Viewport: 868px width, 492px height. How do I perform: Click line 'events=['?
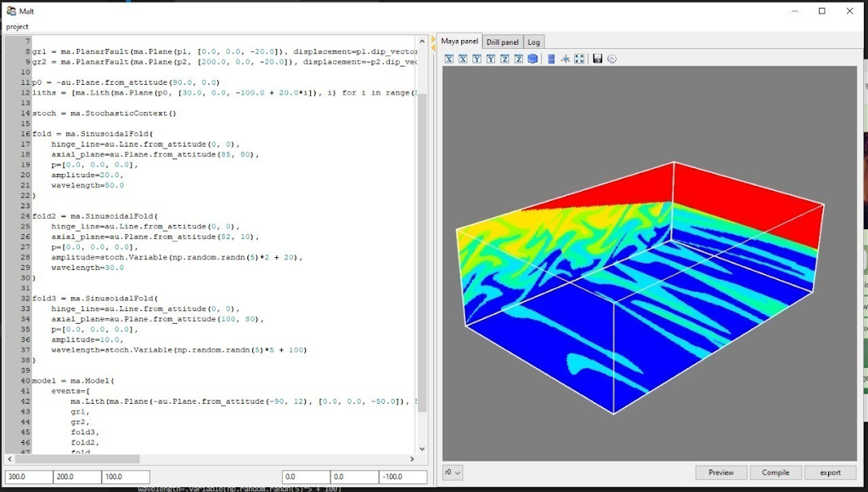tap(70, 390)
